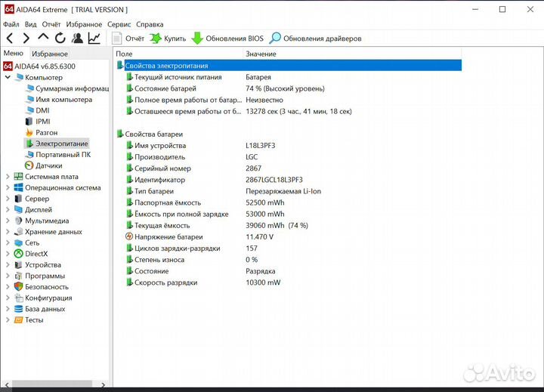This screenshot has height=392, width=544.
Task: Switch to the Меню sidebar tab
Action: point(13,53)
